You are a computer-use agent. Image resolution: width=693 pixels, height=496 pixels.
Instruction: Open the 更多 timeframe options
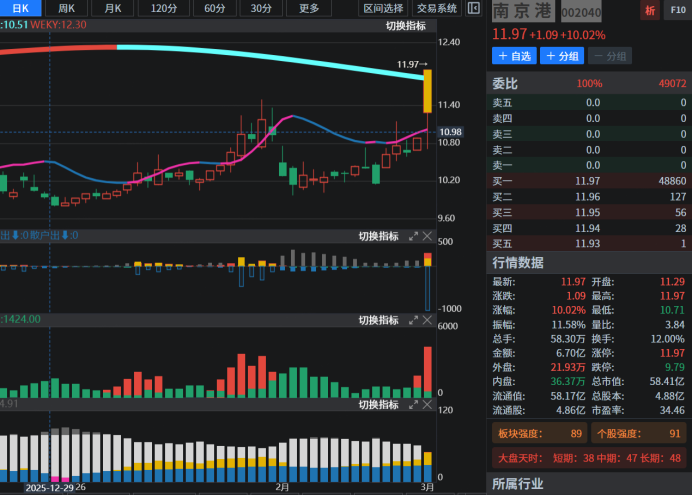pyautogui.click(x=310, y=9)
